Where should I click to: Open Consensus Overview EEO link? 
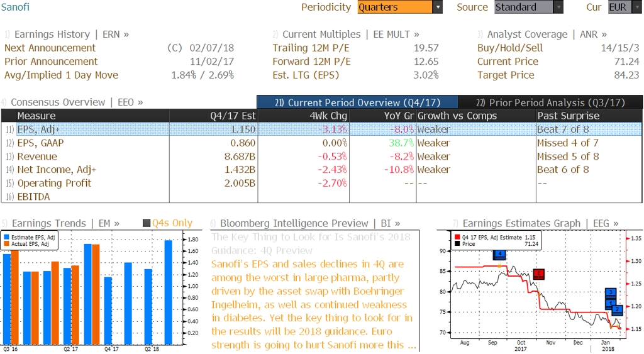tap(77, 102)
